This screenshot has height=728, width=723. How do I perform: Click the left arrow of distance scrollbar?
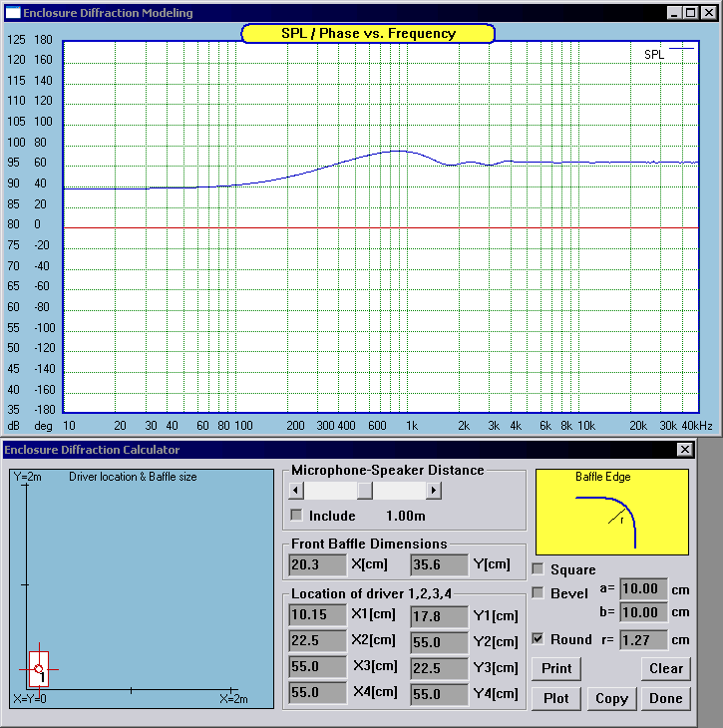pos(295,490)
